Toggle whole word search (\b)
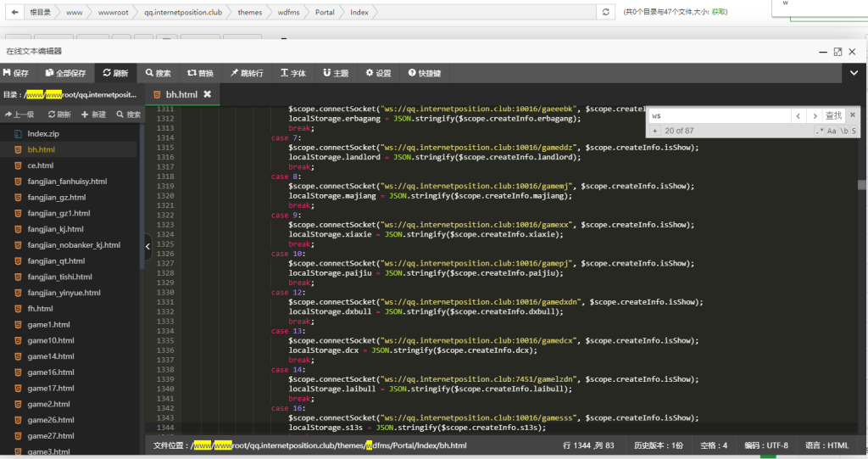The height and width of the screenshot is (459, 868). point(843,131)
